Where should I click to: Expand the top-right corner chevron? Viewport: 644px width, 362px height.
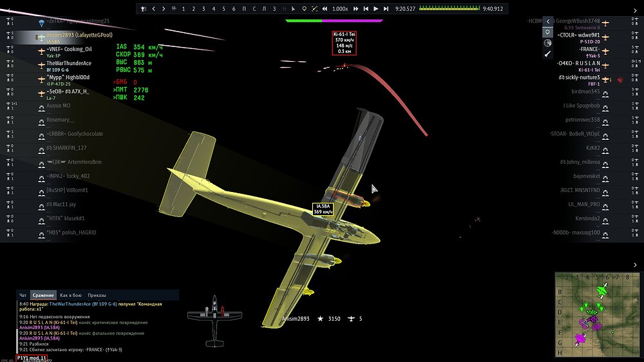pyautogui.click(x=636, y=11)
